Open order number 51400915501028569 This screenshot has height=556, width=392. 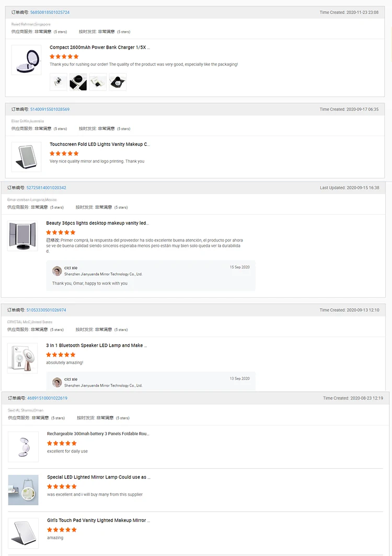point(50,109)
